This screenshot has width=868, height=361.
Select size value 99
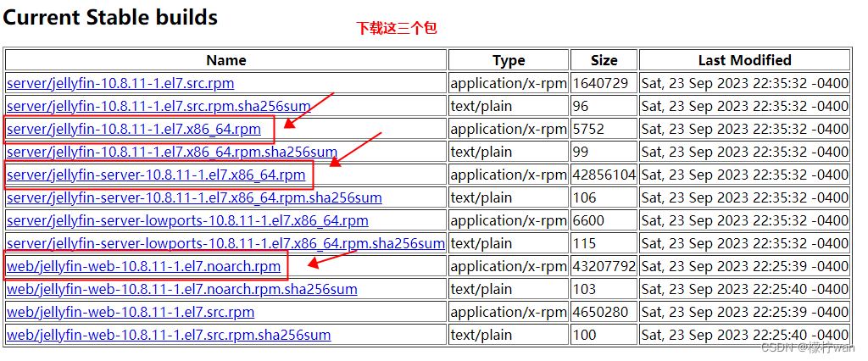581,152
